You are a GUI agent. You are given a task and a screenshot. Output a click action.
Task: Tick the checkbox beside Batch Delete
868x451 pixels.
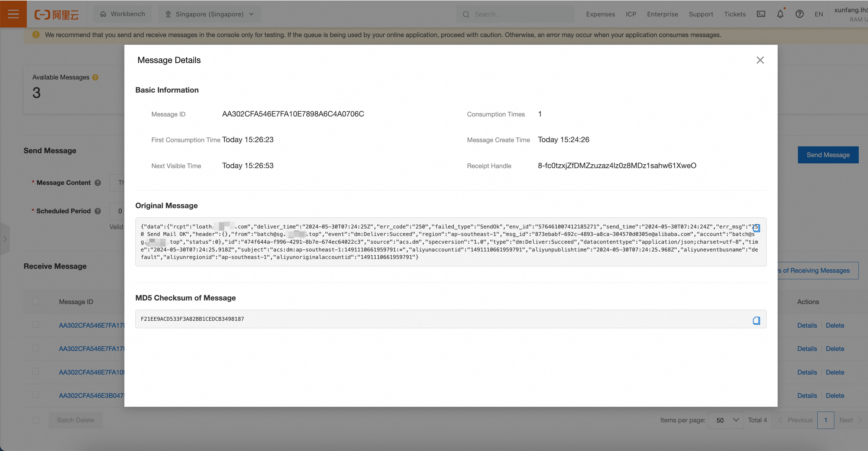pos(36,420)
